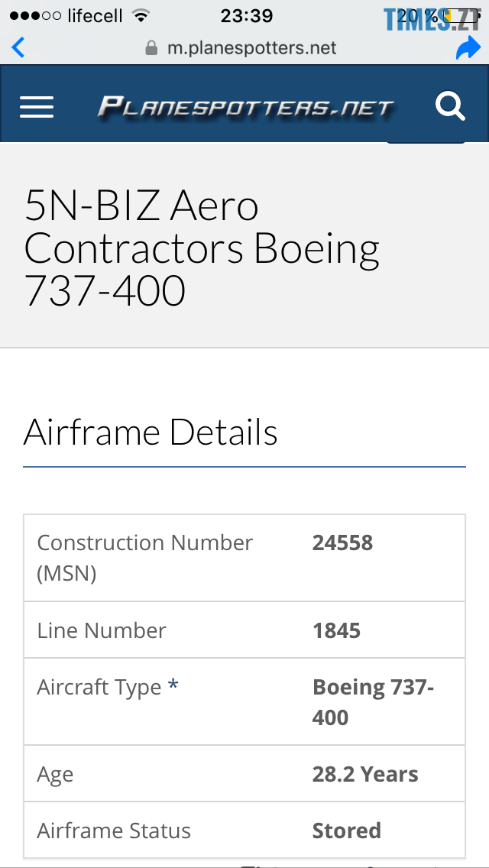The image size is (489, 868).
Task: Tap the padlock icon beside the URL
Action: click(151, 48)
